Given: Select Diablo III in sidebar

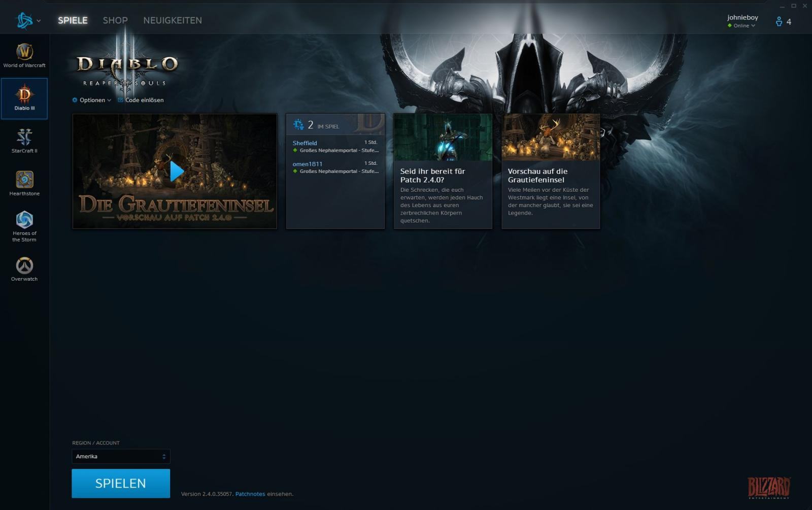Looking at the screenshot, I should [24, 98].
